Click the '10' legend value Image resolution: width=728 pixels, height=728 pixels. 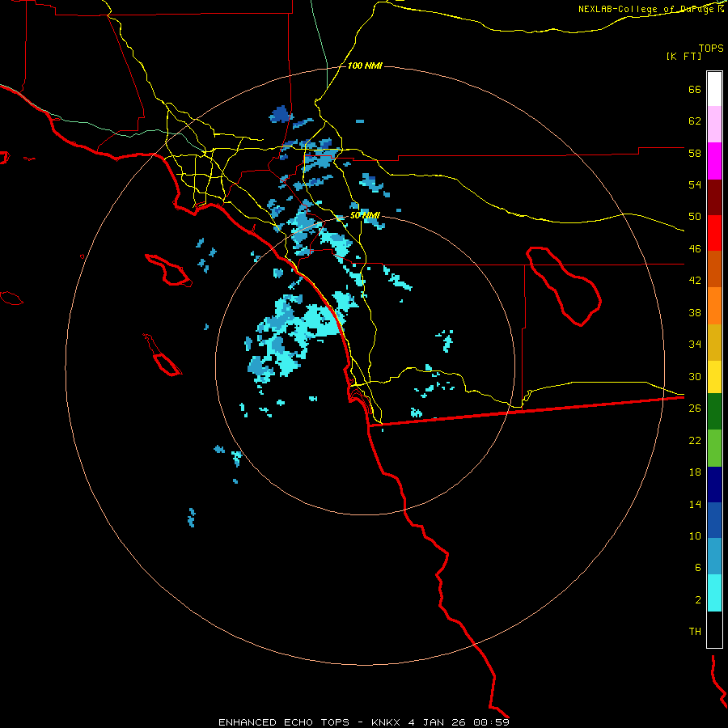click(x=695, y=535)
